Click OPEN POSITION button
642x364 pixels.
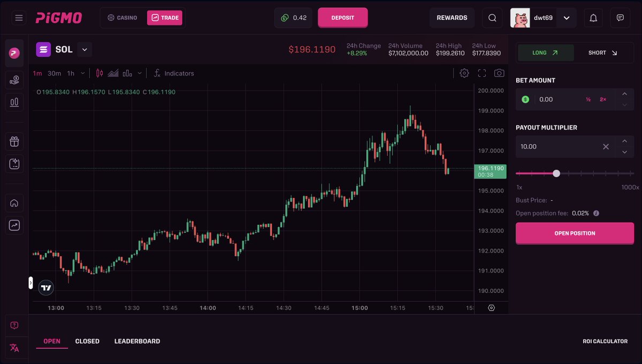point(575,233)
